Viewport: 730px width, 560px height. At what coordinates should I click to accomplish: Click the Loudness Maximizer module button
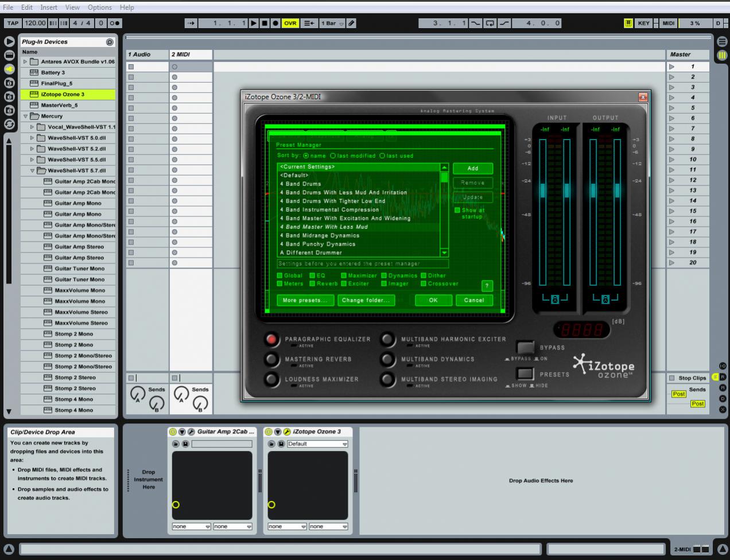271,379
